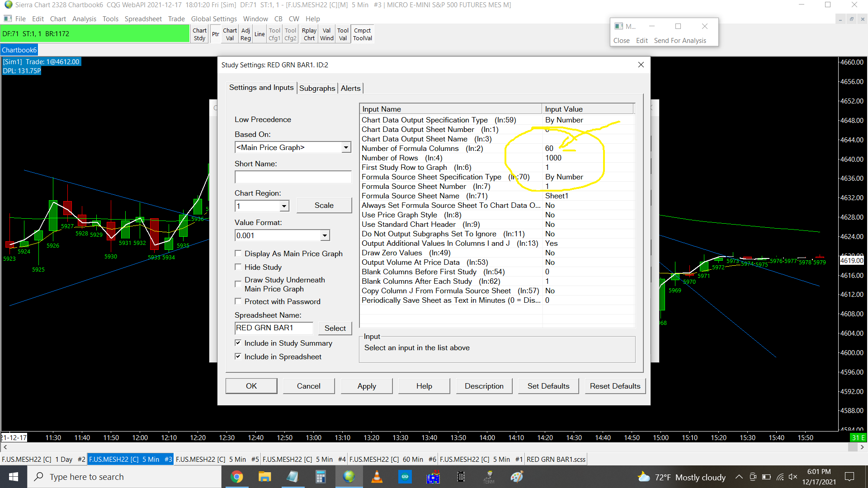
Task: Click the Chart Stdy toolbar button
Action: pos(199,34)
